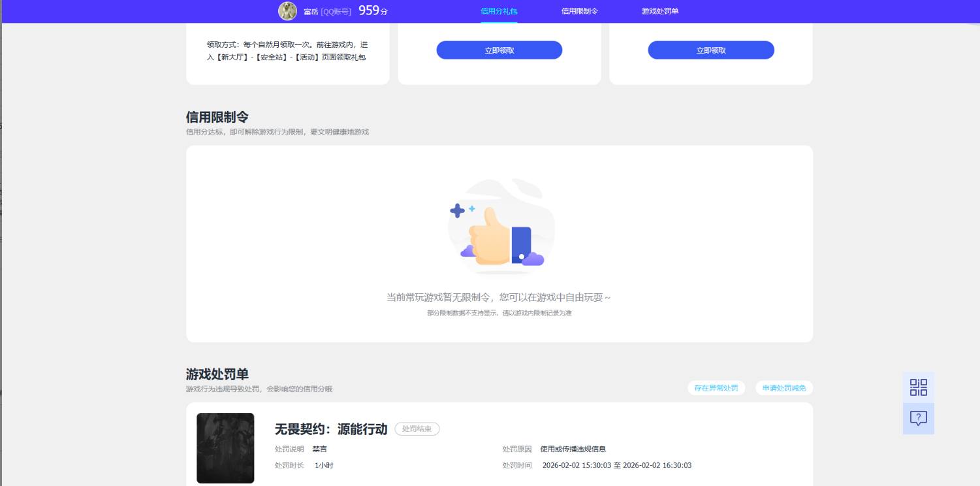Switch to 信用限制令 tab
Viewport: 980px width, 486px height.
coord(580,11)
